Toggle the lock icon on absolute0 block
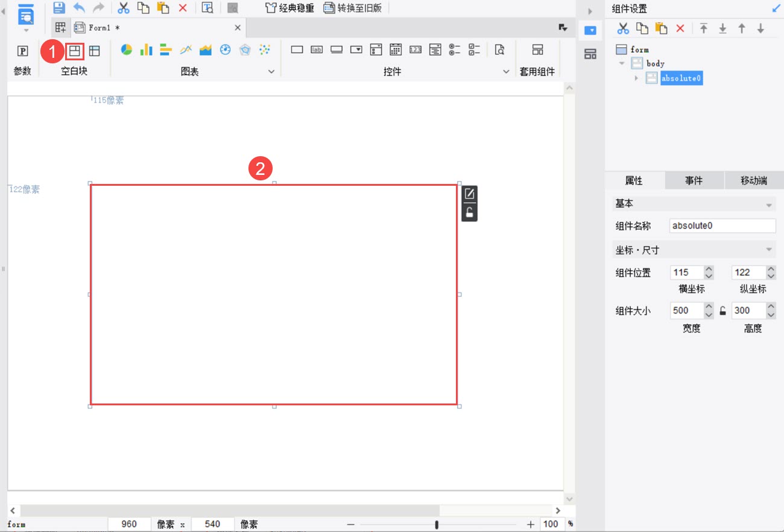This screenshot has width=784, height=532. pos(470,212)
